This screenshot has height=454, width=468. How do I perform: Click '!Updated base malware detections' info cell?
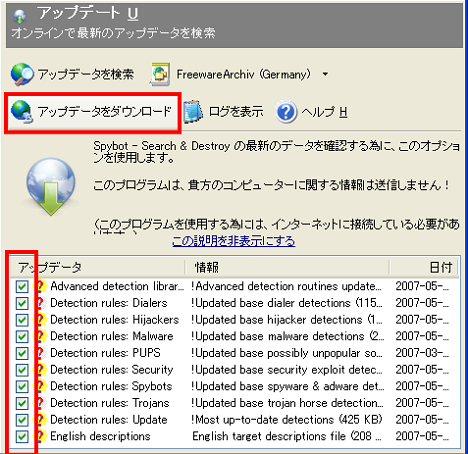point(288,336)
